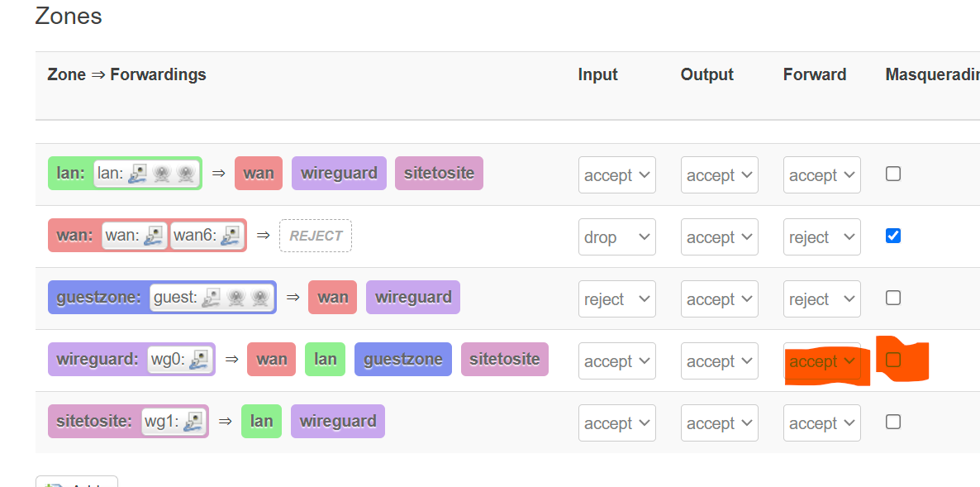980x487 pixels.
Task: Click the bridge device icon in guest badge
Action: tap(212, 298)
